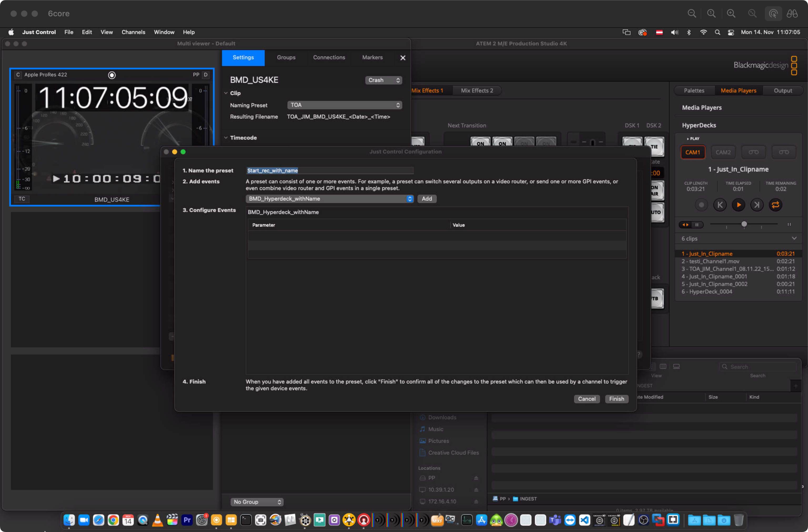Open Adobe Premiere Pro from the dock
Viewport: 808px width, 532px height.
tap(187, 520)
